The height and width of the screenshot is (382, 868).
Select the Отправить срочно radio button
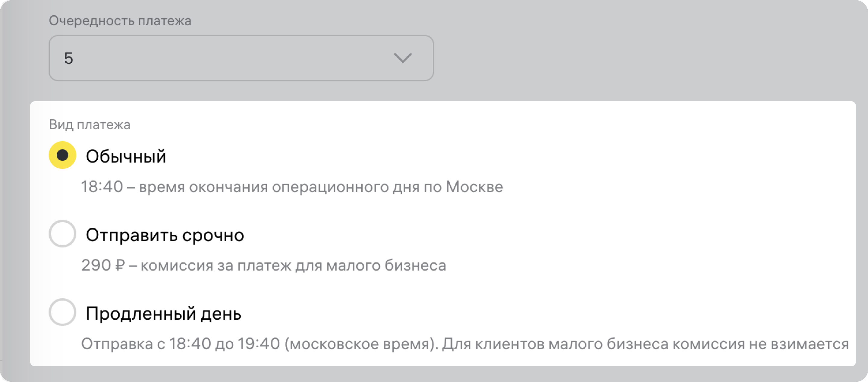[x=62, y=234]
